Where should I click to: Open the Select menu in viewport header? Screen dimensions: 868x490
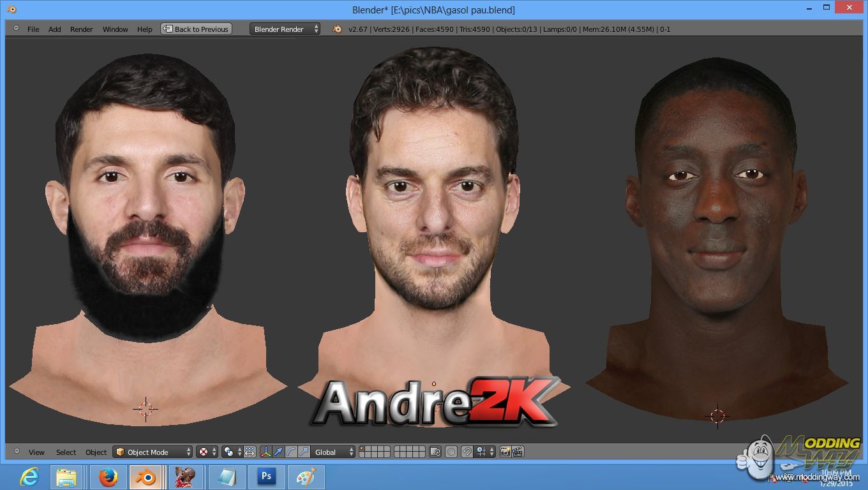(x=66, y=452)
